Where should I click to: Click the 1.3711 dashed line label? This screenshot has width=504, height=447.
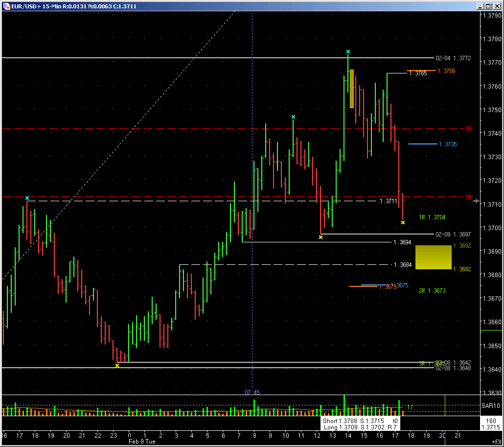[389, 201]
